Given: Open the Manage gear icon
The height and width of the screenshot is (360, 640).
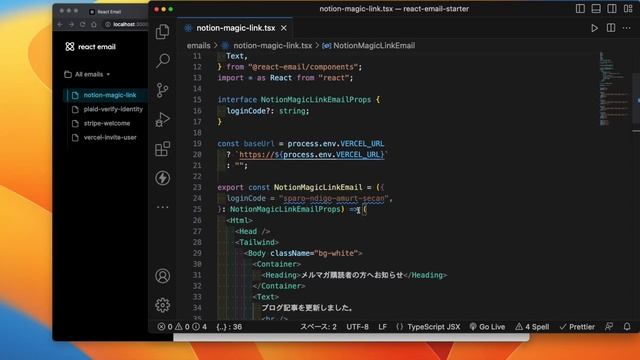Looking at the screenshot, I should tap(162, 305).
